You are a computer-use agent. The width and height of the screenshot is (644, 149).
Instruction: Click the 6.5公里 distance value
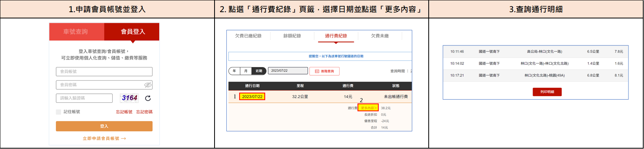tap(593, 51)
